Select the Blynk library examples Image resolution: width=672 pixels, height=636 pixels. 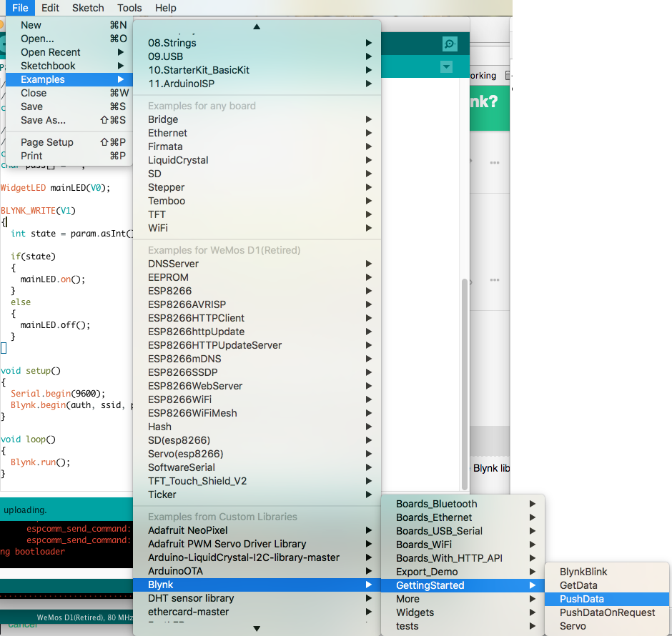coord(257,585)
